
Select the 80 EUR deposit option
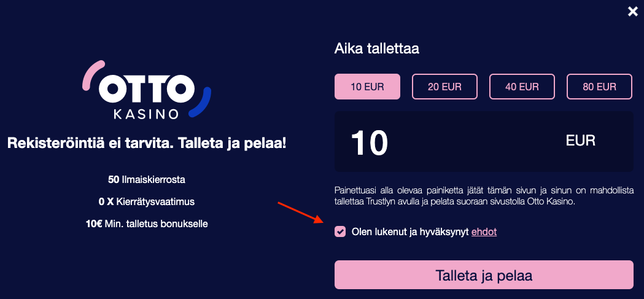pyautogui.click(x=600, y=87)
